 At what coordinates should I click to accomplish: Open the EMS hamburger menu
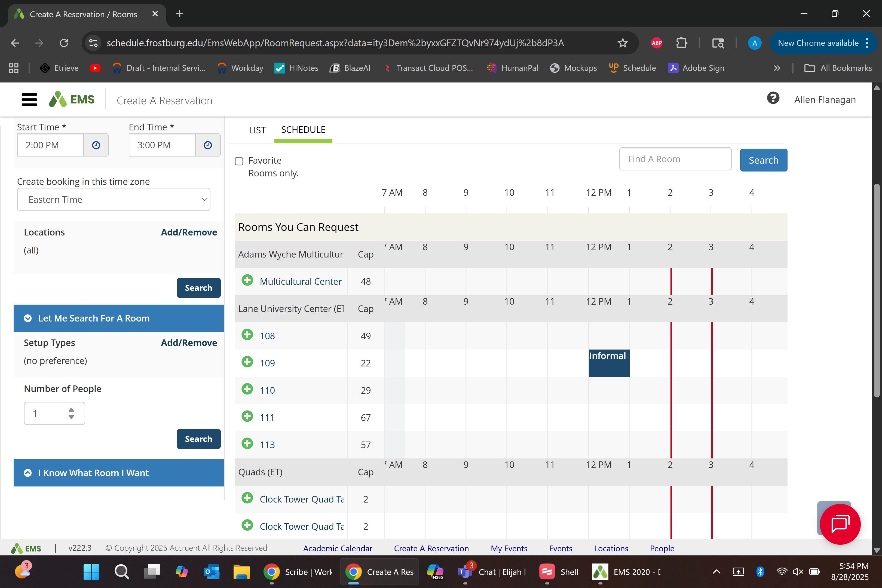[x=29, y=100]
